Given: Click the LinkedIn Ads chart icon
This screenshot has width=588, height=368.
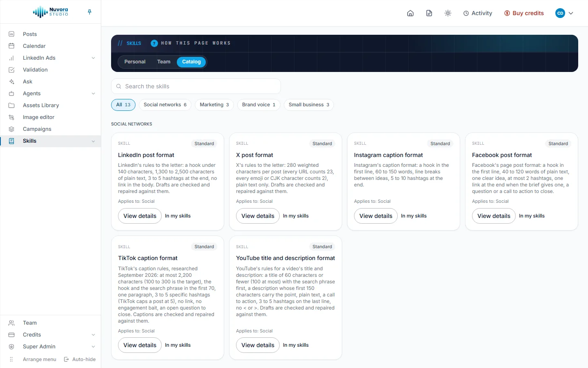Looking at the screenshot, I should (11, 58).
